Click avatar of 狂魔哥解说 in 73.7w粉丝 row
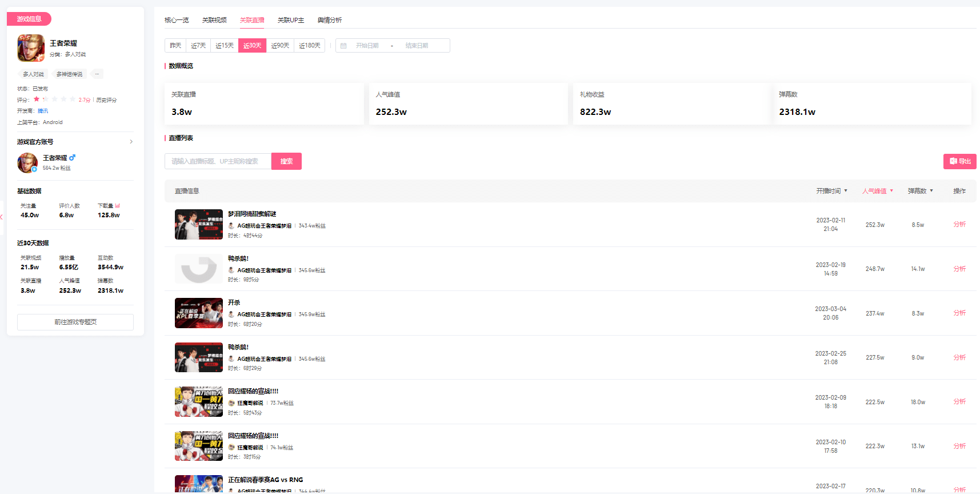The width and height of the screenshot is (980, 494). coord(231,403)
